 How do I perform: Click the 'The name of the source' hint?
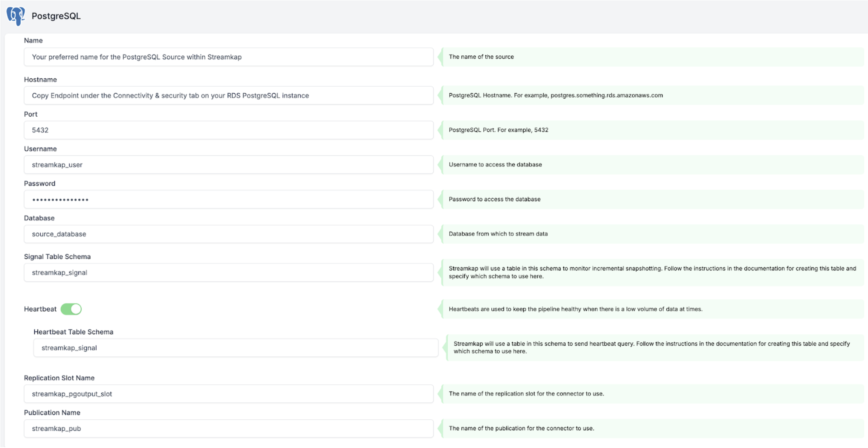481,57
